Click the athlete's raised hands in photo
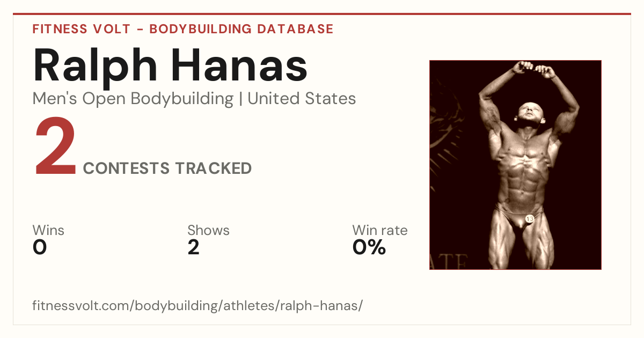Image resolution: width=644 pixels, height=338 pixels. (x=532, y=69)
